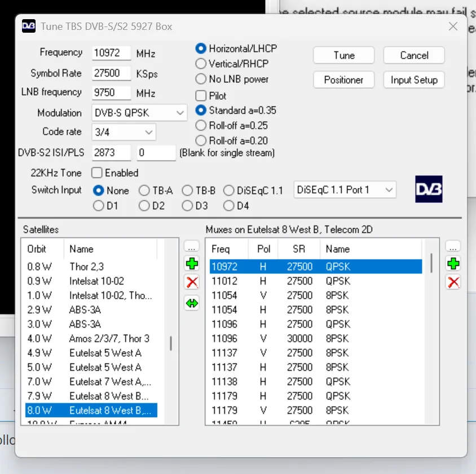
Task: Delete mux with the red X icon
Action: pos(453,282)
